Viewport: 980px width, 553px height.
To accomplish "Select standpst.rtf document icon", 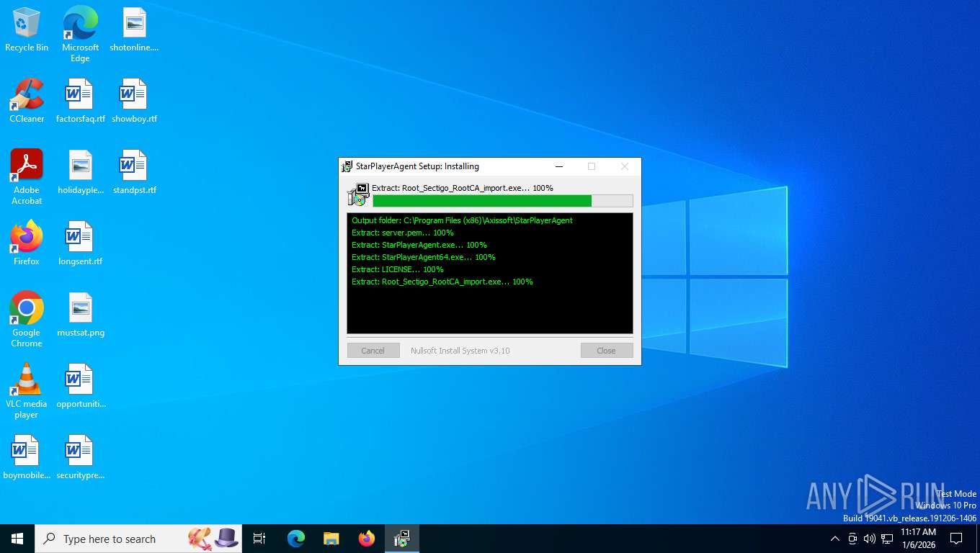I will coord(134,172).
